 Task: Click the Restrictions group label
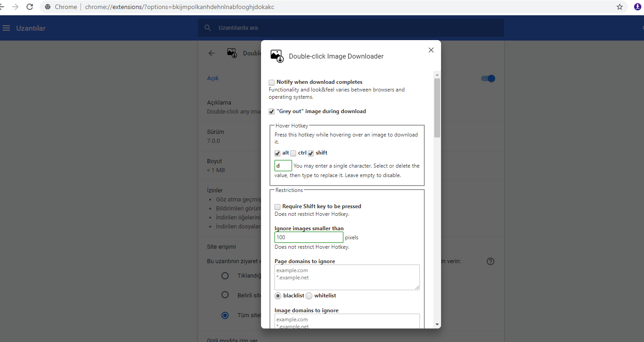point(289,190)
